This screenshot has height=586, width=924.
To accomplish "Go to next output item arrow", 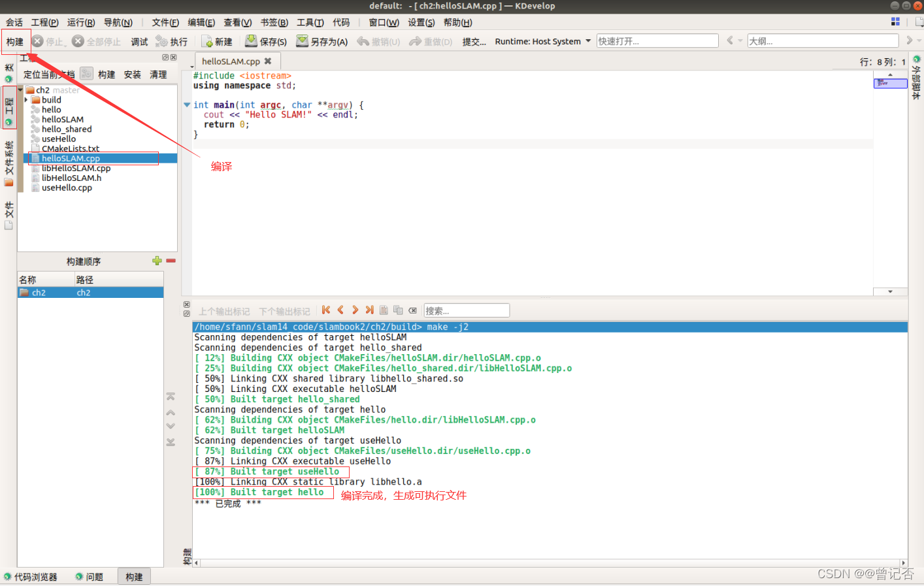I will pos(355,310).
